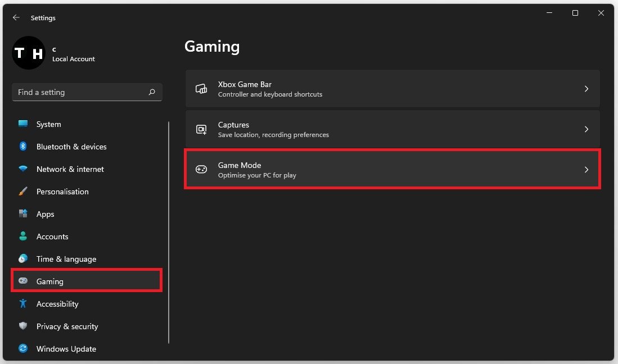Image resolution: width=618 pixels, height=364 pixels.
Task: Click the sidebar vertical scrollbar
Action: pos(169,233)
